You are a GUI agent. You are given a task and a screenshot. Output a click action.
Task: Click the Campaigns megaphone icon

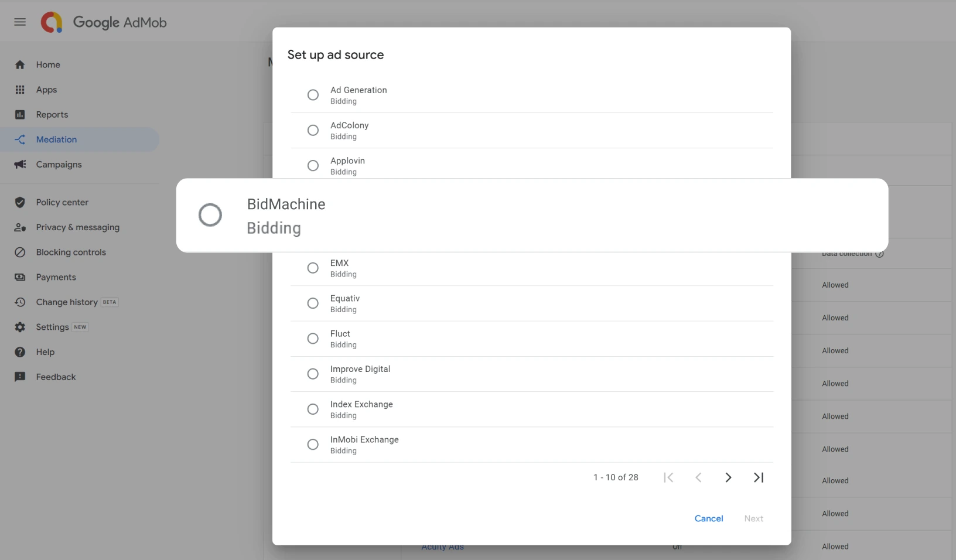[20, 165]
